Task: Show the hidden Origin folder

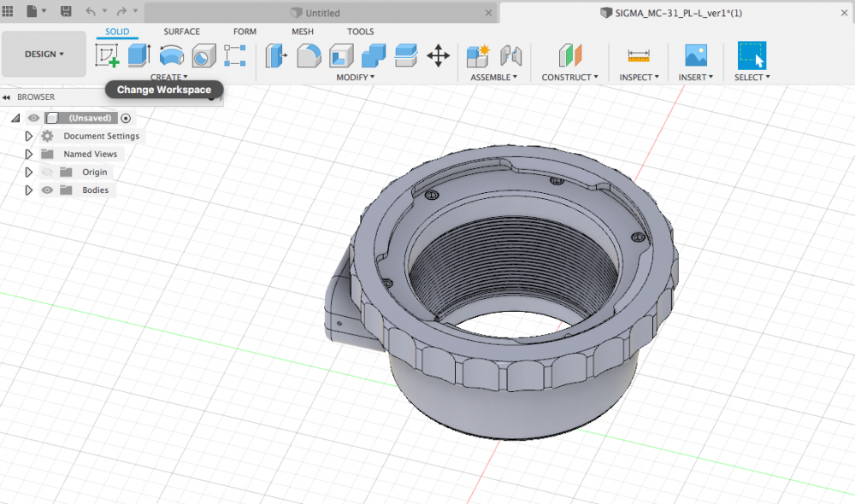Action: click(x=47, y=173)
